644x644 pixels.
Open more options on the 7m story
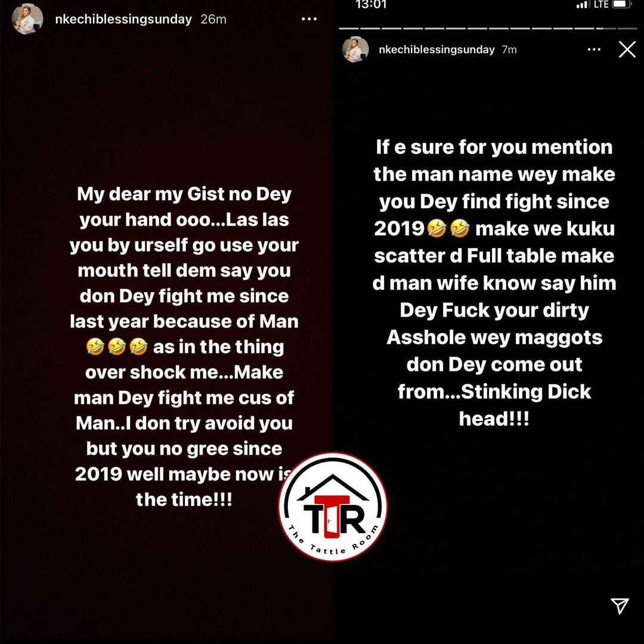pos(594,49)
